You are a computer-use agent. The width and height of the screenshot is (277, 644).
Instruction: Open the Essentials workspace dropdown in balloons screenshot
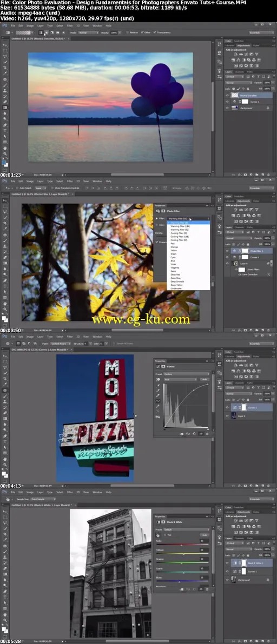[x=261, y=32]
